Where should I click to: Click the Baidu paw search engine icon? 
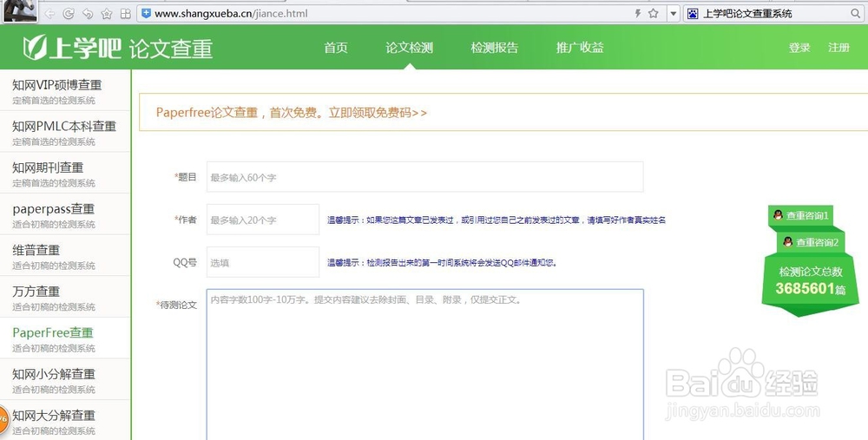point(693,14)
